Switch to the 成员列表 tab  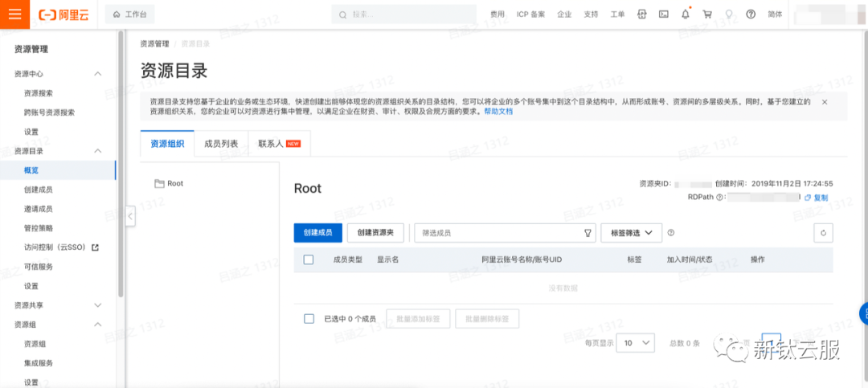point(221,143)
